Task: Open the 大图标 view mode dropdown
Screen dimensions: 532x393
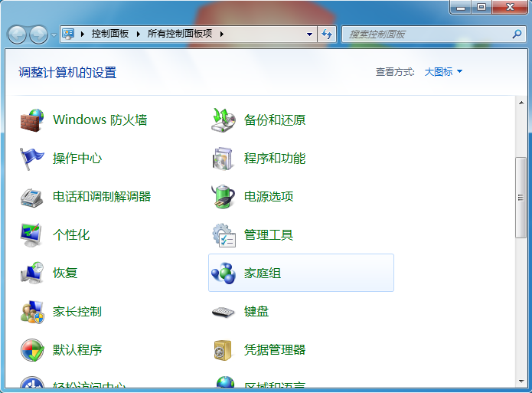Action: click(443, 72)
